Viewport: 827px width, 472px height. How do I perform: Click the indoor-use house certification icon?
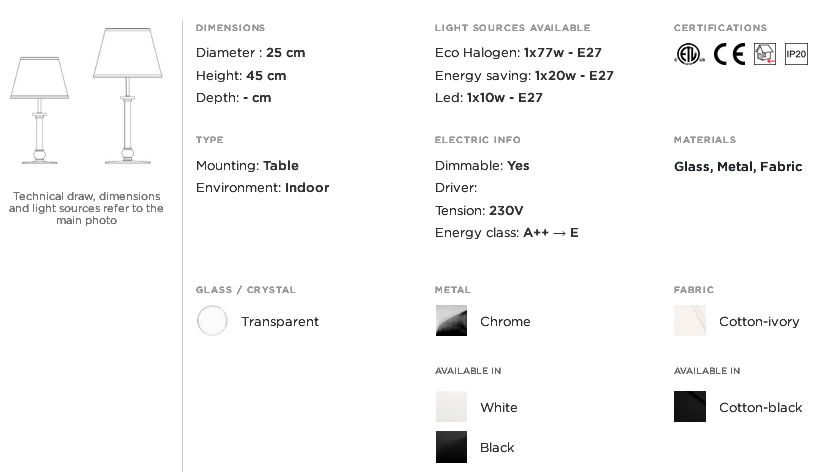765,54
